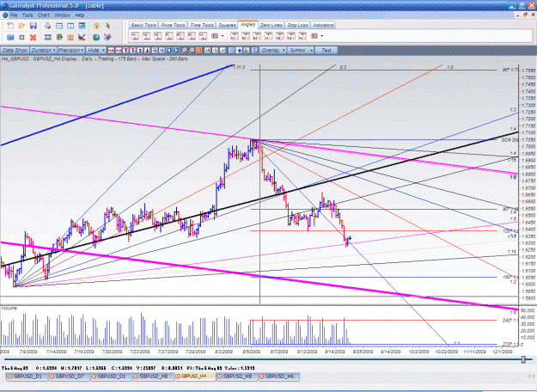Screen dimensions: 537x392
Task: Click the chart drawing pencil icon
Action: [82, 37]
